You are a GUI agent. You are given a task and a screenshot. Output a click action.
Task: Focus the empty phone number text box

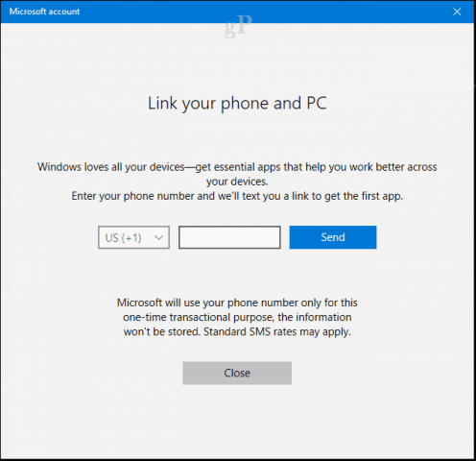click(x=229, y=237)
